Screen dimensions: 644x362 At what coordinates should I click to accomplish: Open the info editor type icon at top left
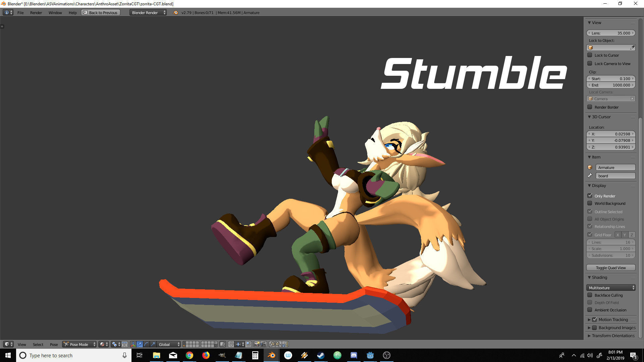[x=8, y=12]
